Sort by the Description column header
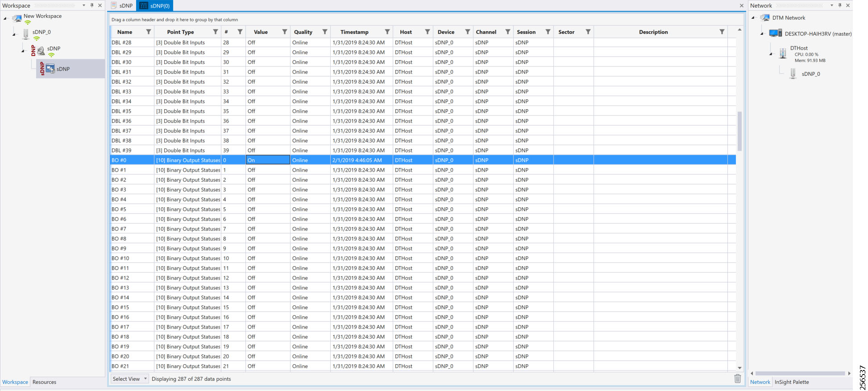 [x=653, y=32]
